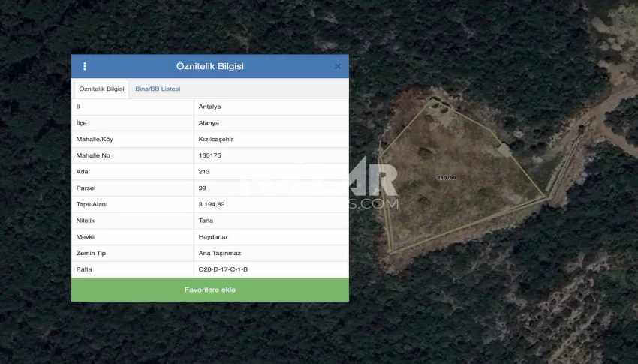Click the Parsel value 99
Screen dimensions: 638x364
[x=203, y=188]
